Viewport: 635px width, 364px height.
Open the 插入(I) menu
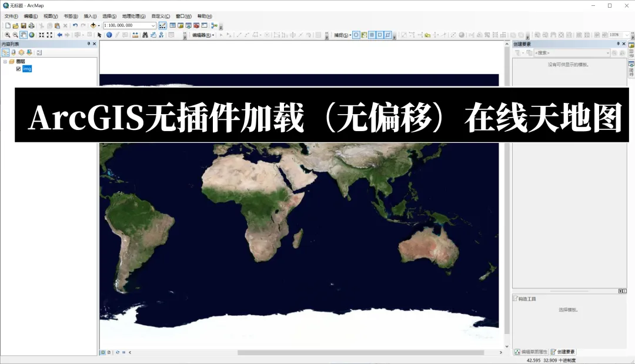[x=90, y=16]
